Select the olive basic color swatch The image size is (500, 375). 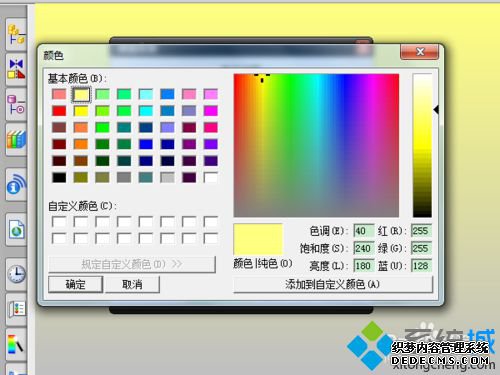(81, 177)
